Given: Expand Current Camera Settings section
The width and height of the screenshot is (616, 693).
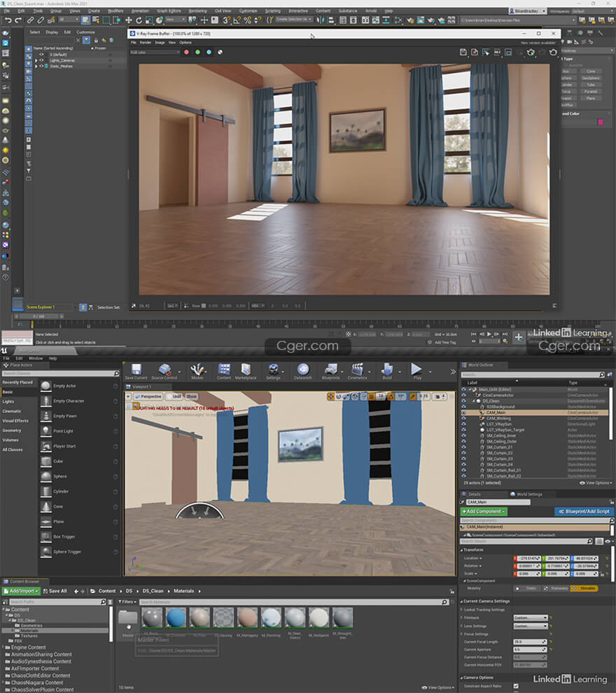Looking at the screenshot, I should (x=462, y=601).
